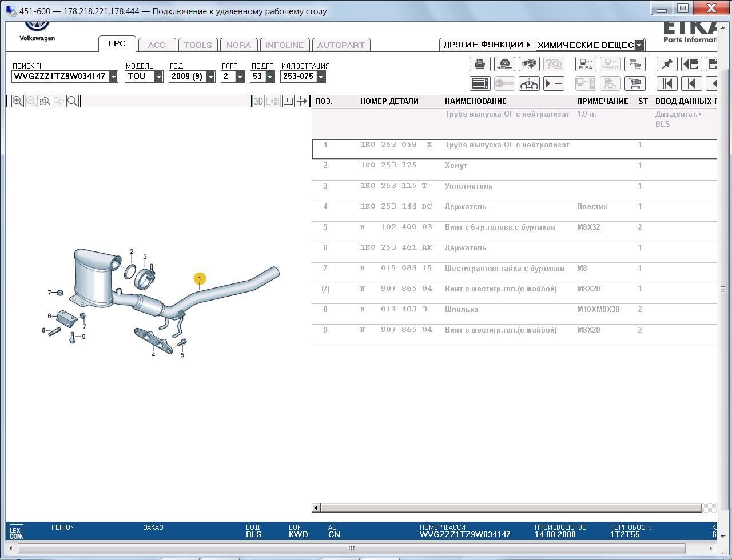Click the ПРИМЕЧАНИЕ column header

(x=603, y=101)
